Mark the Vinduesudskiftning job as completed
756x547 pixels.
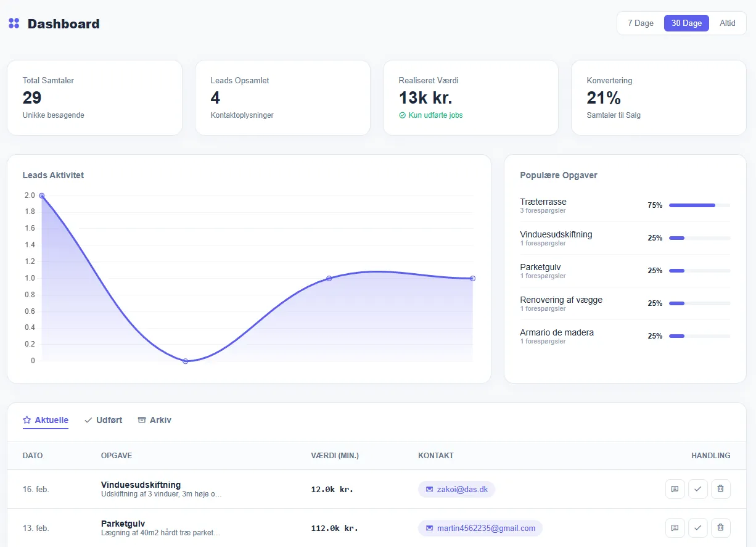(697, 489)
